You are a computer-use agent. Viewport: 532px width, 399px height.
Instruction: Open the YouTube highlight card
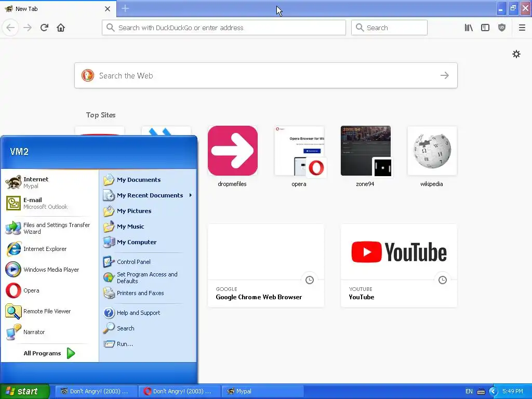click(x=398, y=265)
